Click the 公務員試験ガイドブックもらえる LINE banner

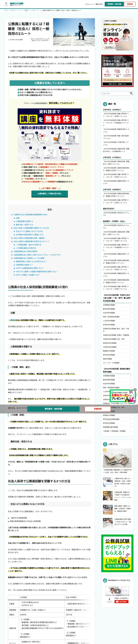(x=117, y=553)
